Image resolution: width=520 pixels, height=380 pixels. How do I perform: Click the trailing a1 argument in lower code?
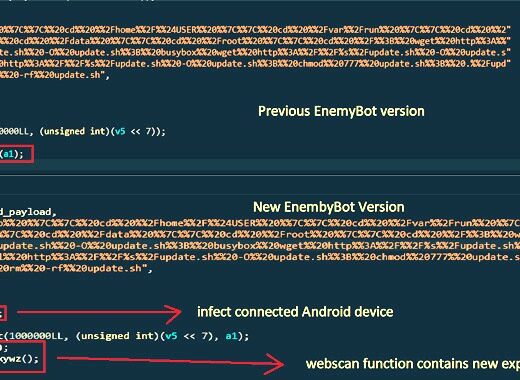[x=231, y=336]
